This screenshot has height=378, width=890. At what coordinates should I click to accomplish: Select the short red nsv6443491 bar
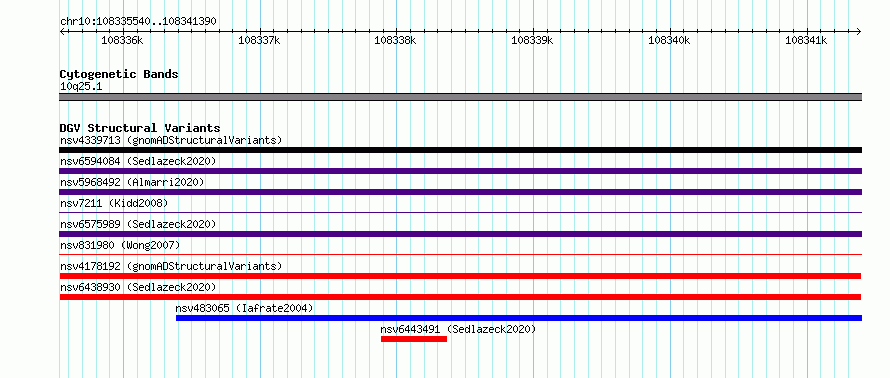[x=414, y=339]
